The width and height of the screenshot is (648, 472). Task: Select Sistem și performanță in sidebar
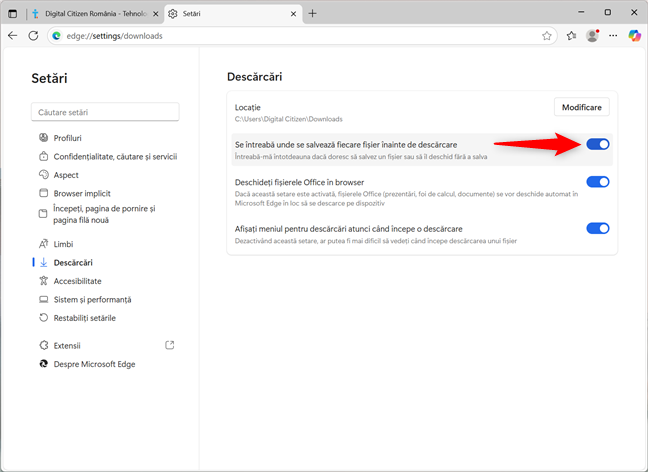click(x=92, y=300)
